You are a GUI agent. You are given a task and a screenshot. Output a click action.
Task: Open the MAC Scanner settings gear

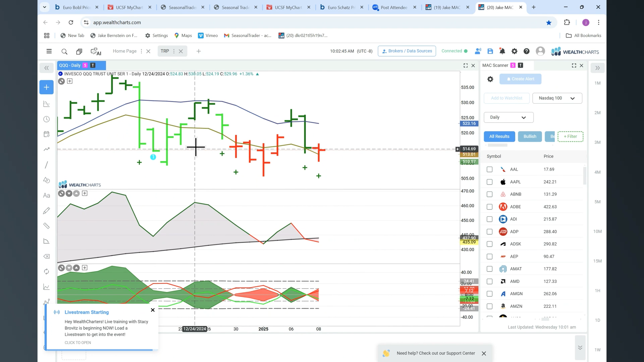tap(490, 79)
